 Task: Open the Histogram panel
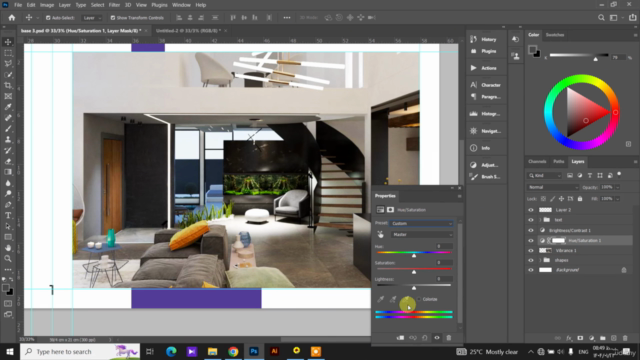[485, 114]
